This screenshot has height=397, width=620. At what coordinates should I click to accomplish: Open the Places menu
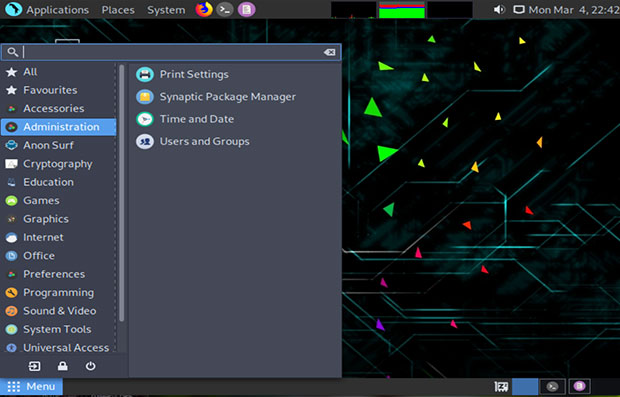click(x=118, y=10)
